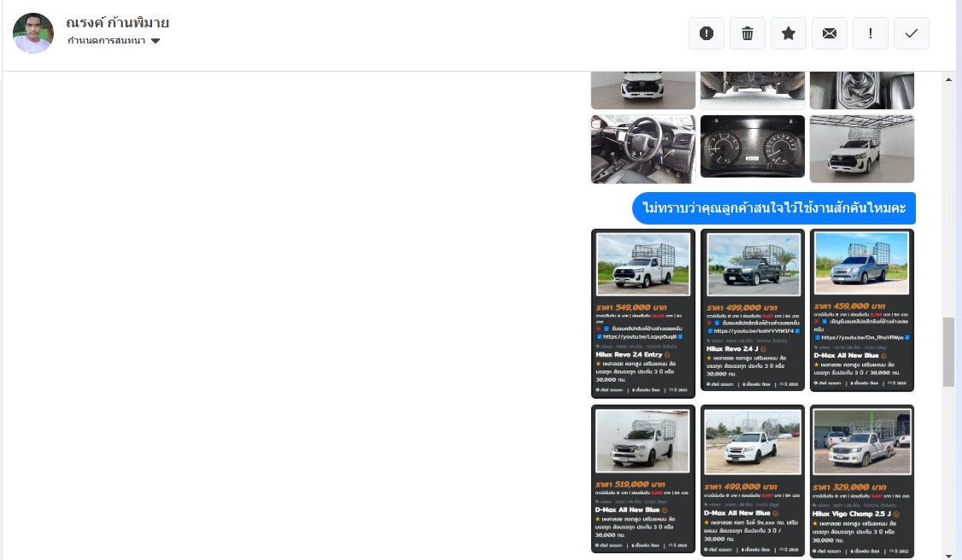Click the contact name ณรงค์ ก้านพิมาย
This screenshot has width=962, height=560.
117,23
